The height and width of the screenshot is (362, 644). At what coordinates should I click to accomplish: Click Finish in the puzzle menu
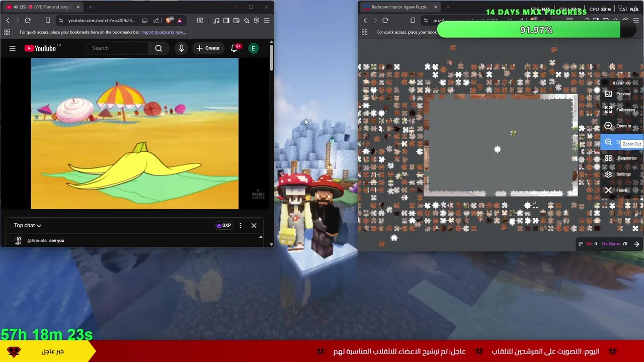pos(622,190)
